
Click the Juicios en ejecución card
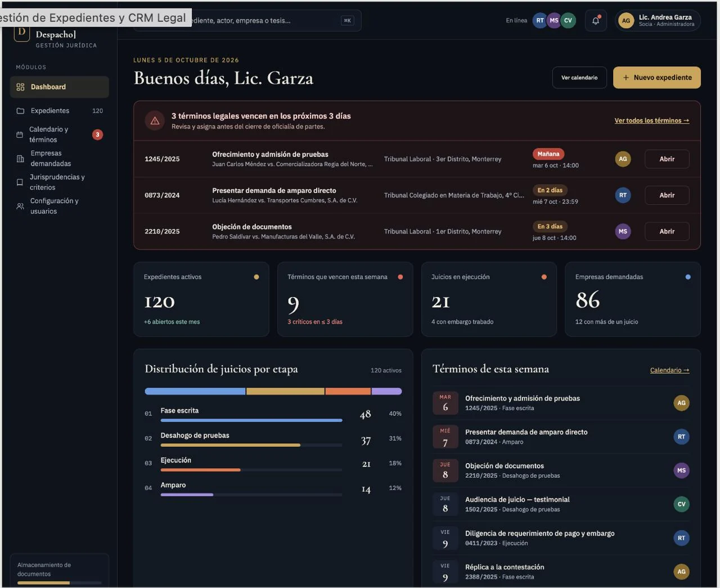coord(489,299)
